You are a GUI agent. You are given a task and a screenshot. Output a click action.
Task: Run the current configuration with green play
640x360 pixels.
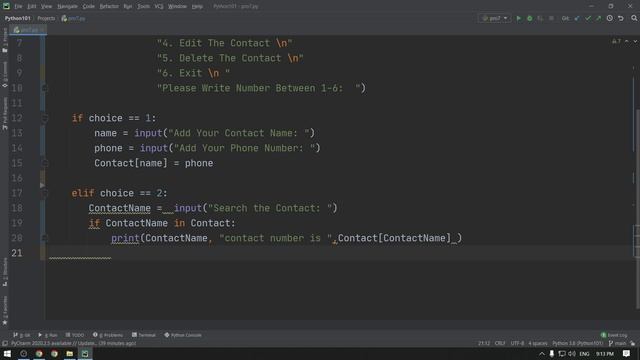click(x=519, y=18)
